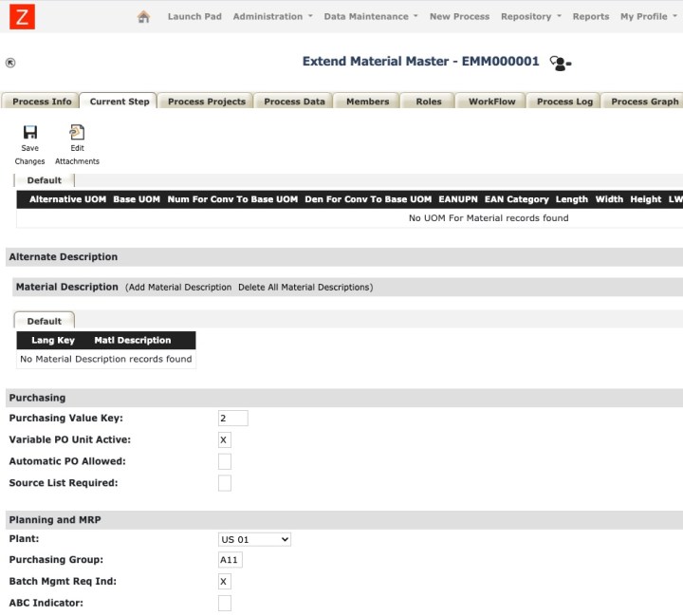683x616 pixels.
Task: Go to the home page icon
Action: [143, 16]
